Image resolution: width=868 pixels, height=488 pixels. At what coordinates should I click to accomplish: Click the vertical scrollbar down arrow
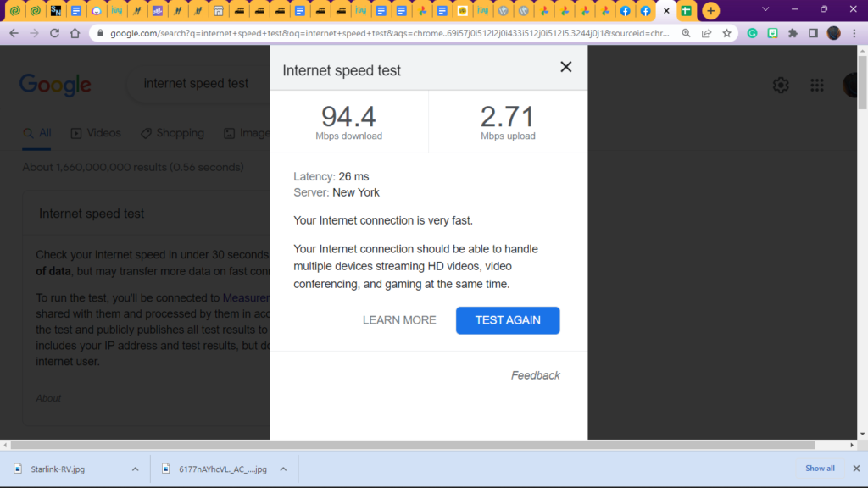(x=862, y=435)
